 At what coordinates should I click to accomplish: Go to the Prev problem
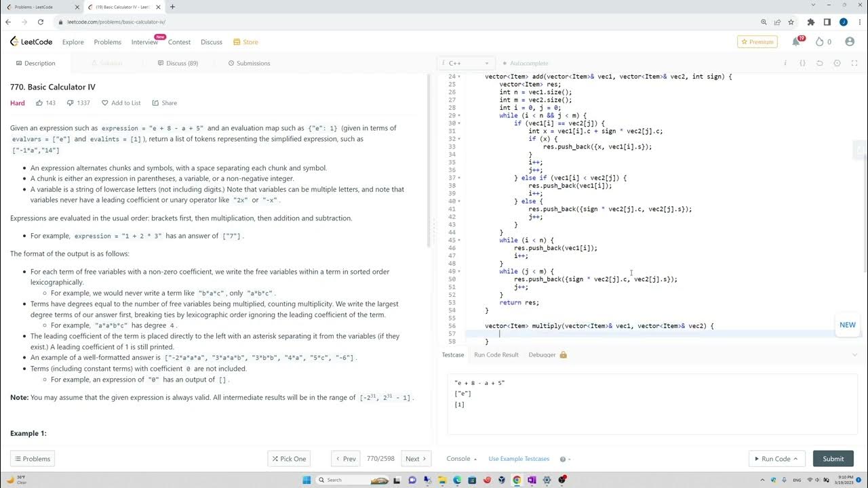point(345,459)
